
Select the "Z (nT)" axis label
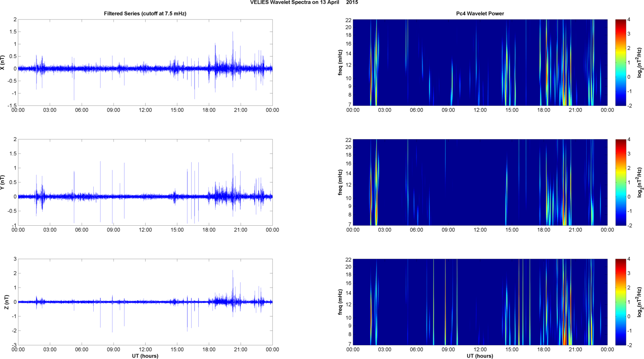point(6,302)
